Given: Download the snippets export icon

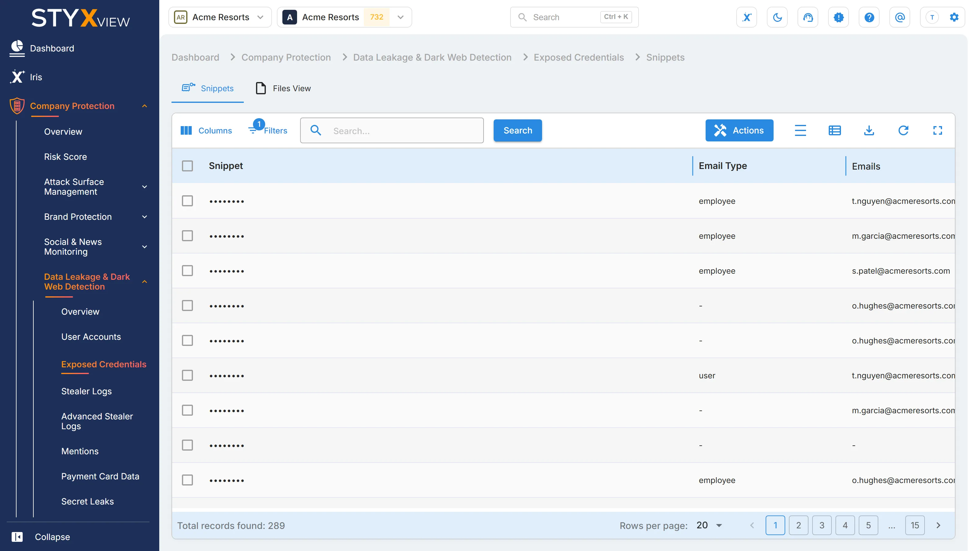Looking at the screenshot, I should tap(869, 130).
